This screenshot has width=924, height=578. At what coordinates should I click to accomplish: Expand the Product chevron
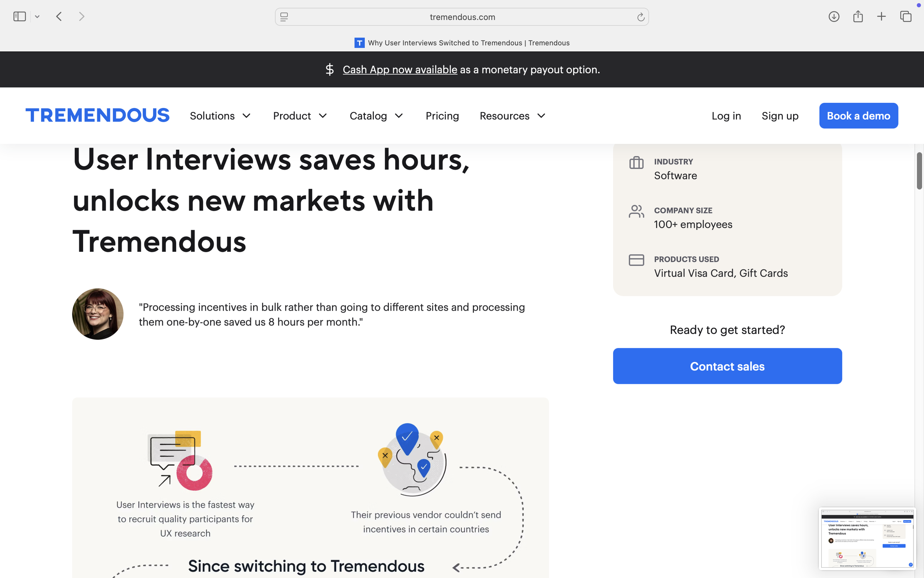pyautogui.click(x=323, y=116)
